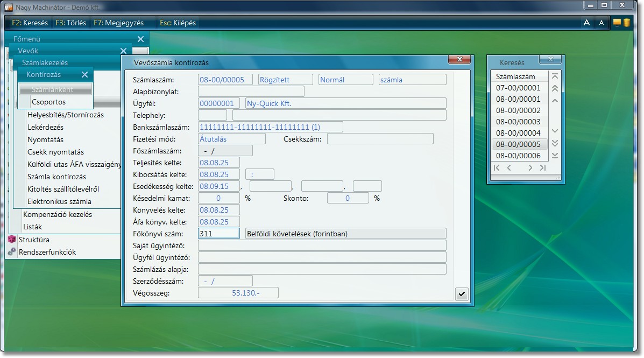This screenshot has width=644, height=358.
Task: Open Elektronikus számla menu entry
Action: pyautogui.click(x=59, y=201)
